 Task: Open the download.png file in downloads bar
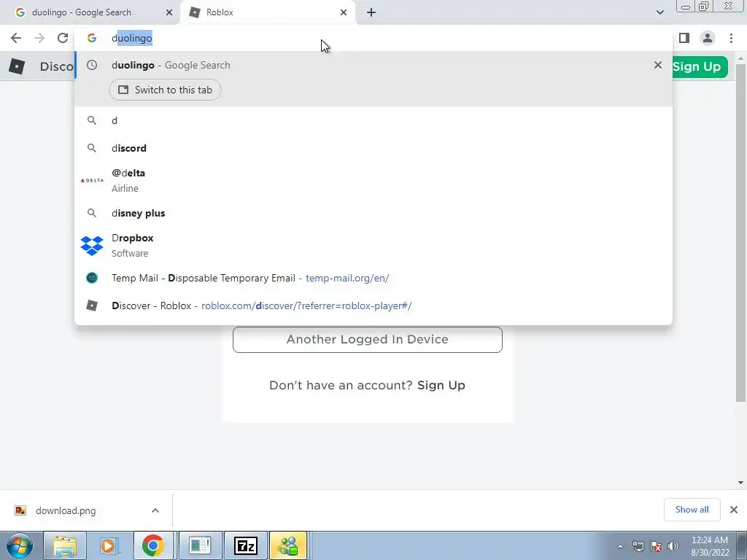[66, 510]
